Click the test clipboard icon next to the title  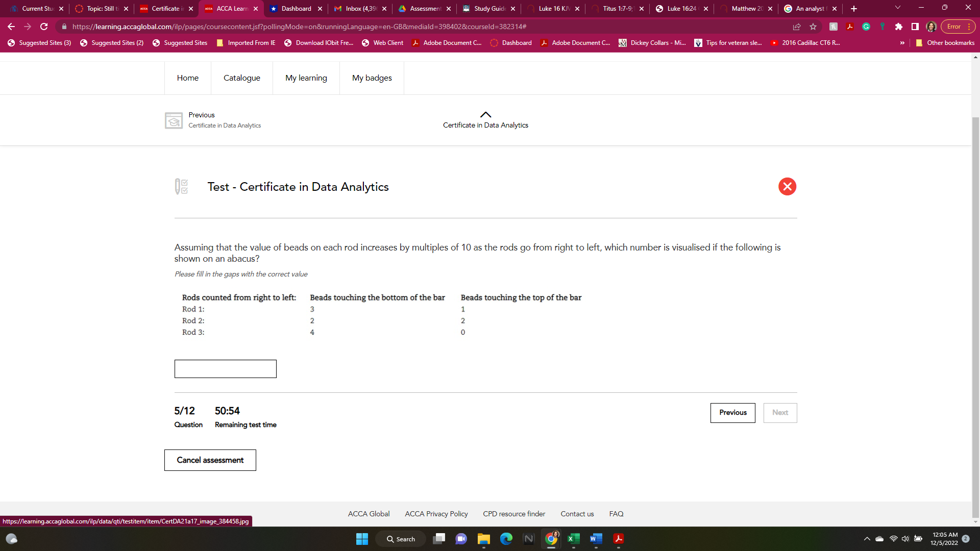(x=181, y=187)
